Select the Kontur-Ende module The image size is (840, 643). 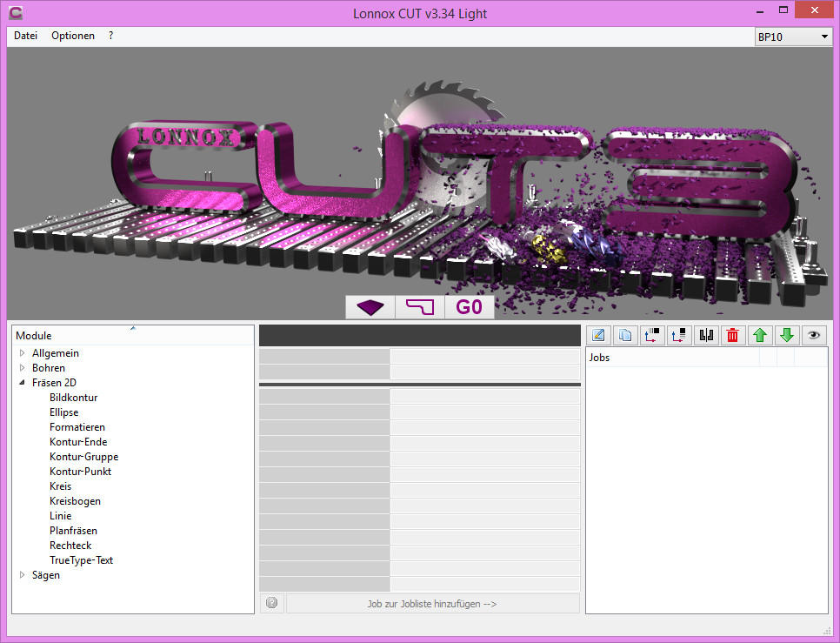point(78,441)
